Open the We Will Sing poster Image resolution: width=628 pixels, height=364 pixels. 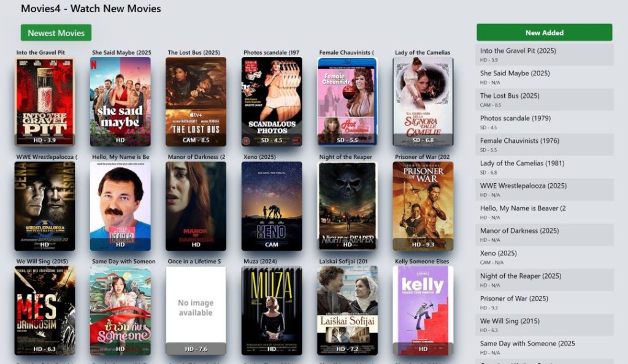click(44, 311)
